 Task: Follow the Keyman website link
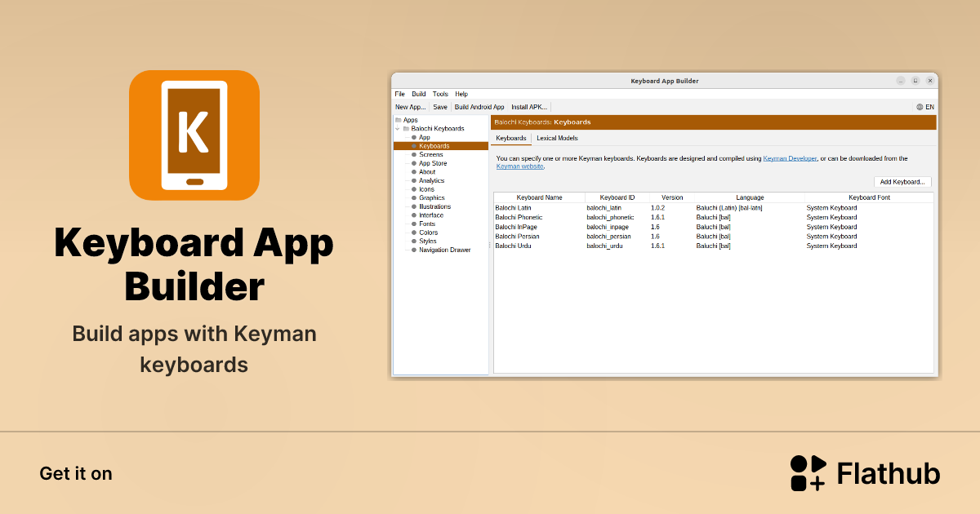pos(519,166)
